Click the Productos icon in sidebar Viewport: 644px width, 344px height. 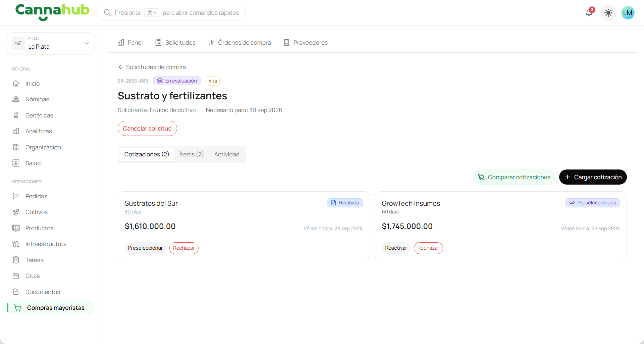pos(16,228)
